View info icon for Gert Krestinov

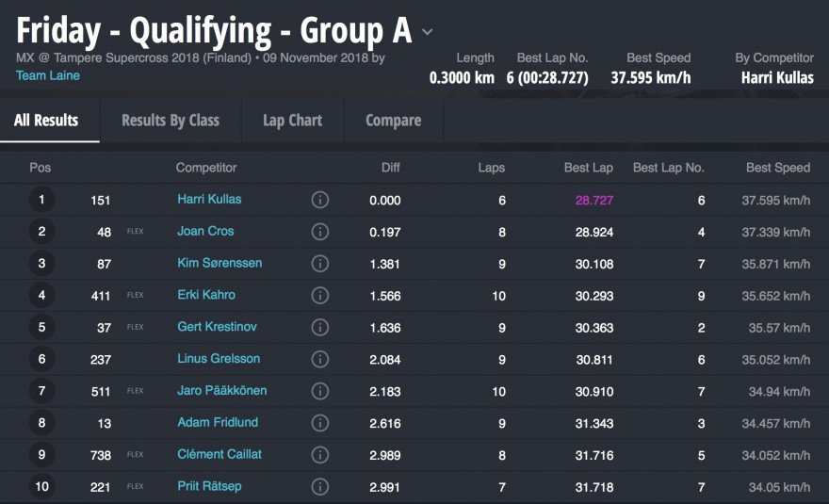(320, 327)
